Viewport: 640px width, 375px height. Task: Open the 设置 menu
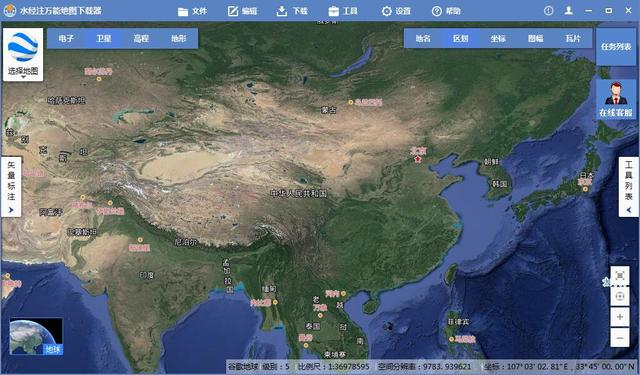[x=396, y=11]
